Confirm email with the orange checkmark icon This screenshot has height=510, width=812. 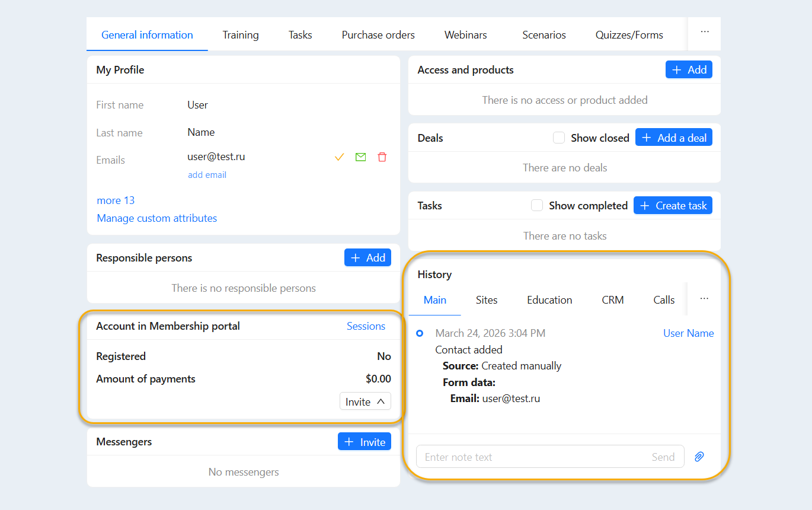click(x=340, y=157)
